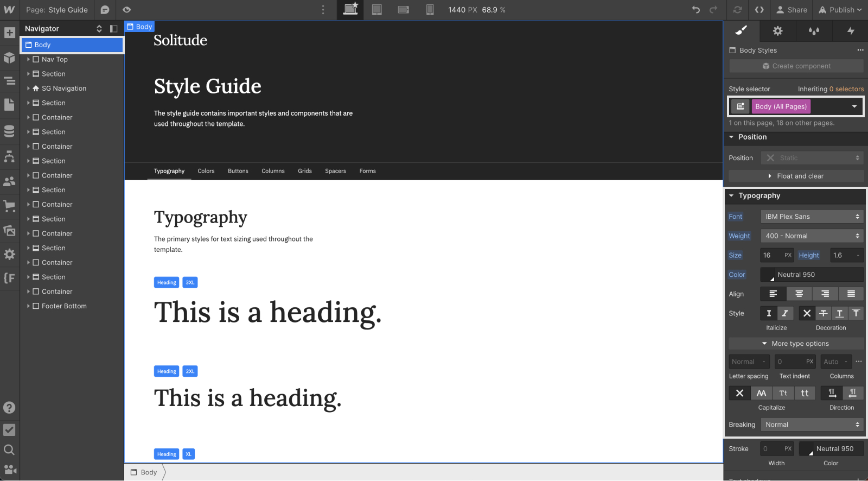868x481 pixels.
Task: Align text center
Action: (799, 294)
